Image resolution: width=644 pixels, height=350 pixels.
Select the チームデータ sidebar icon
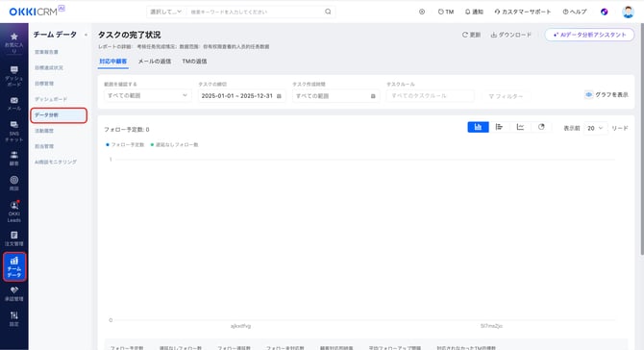14,267
